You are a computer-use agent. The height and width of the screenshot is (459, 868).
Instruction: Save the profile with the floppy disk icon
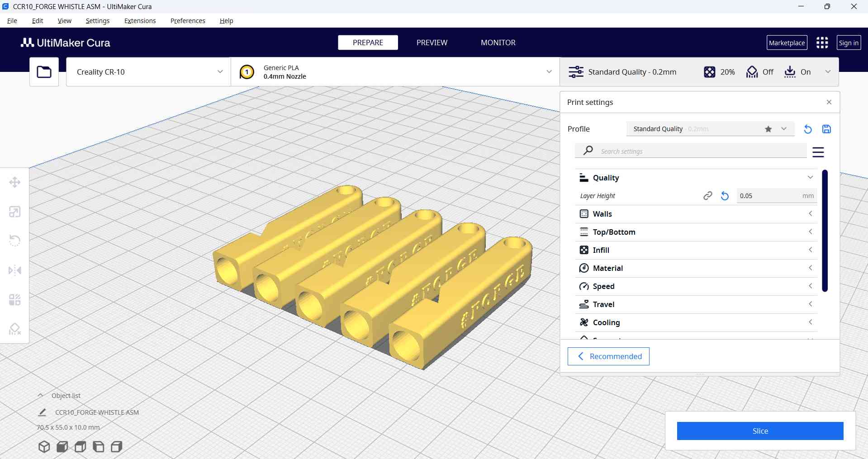click(826, 129)
